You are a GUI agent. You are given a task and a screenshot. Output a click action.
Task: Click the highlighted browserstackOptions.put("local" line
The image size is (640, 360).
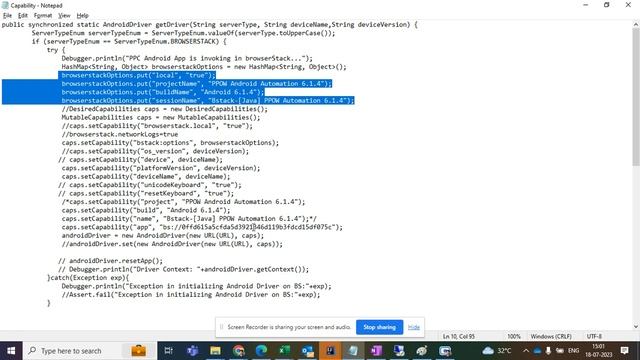click(x=138, y=75)
